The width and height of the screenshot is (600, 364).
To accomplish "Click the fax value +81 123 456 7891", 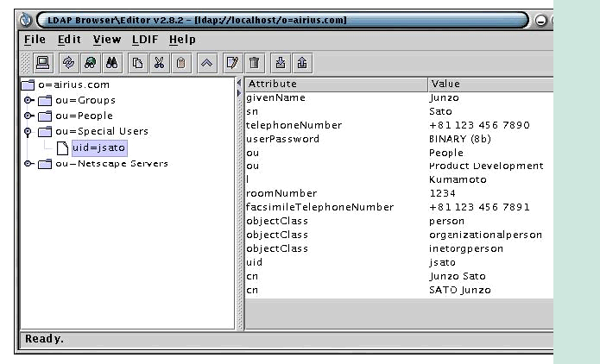I will [x=479, y=207].
